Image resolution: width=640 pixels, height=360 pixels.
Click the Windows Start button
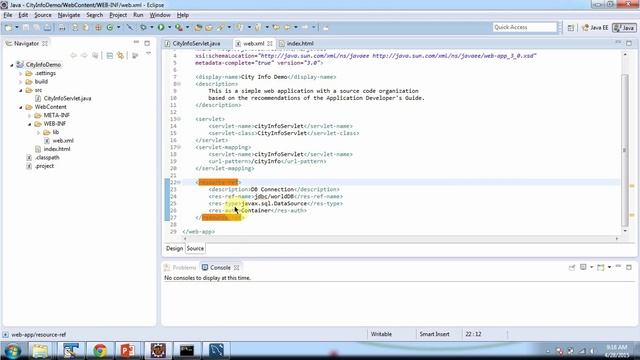tap(12, 351)
